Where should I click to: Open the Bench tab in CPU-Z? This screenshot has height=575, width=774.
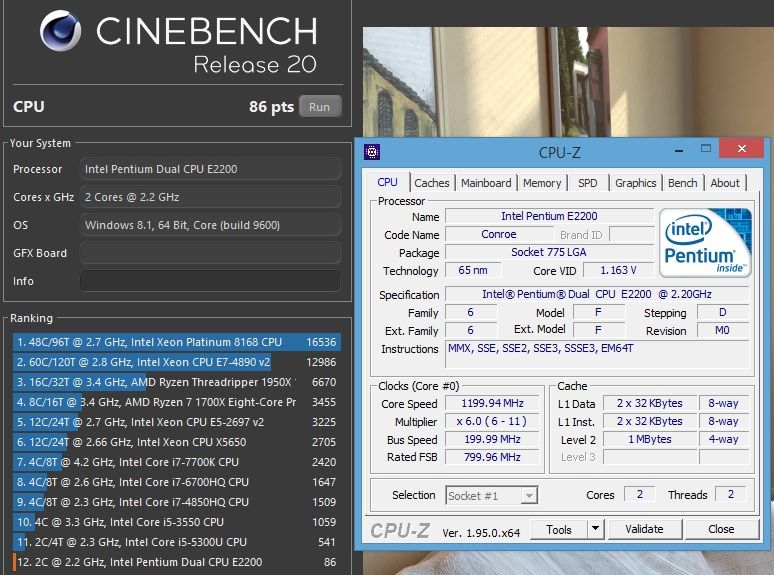point(683,183)
